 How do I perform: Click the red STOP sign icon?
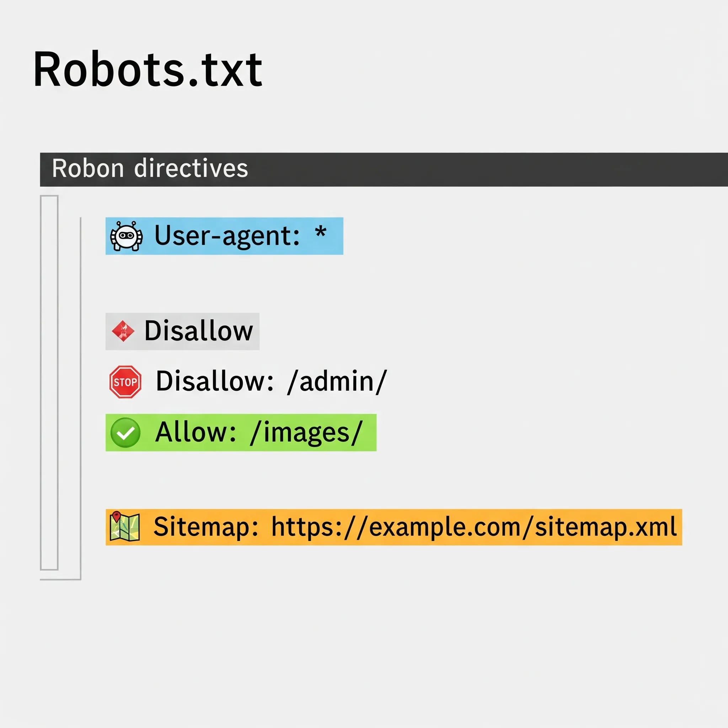point(125,382)
